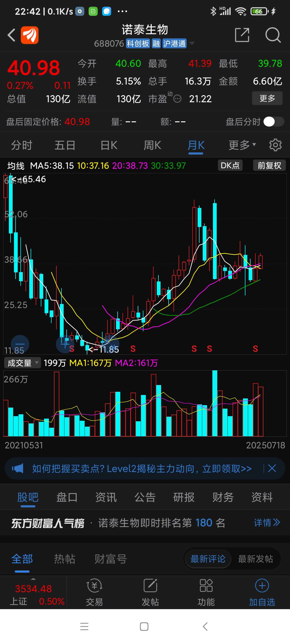
Task: Open the 公告 tab
Action: click(x=145, y=497)
